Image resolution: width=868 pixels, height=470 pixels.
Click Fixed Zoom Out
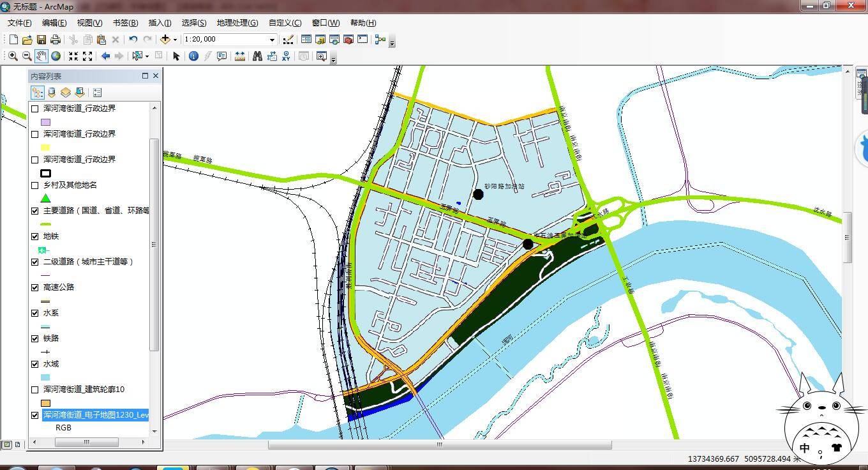coord(87,56)
